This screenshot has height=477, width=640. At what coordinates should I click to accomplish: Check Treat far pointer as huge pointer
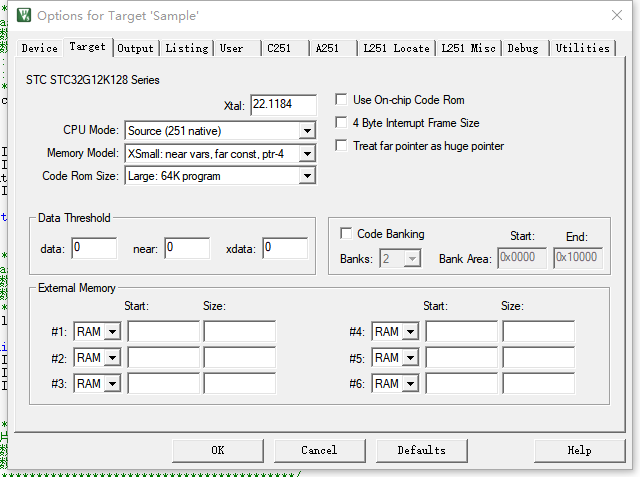pos(341,146)
